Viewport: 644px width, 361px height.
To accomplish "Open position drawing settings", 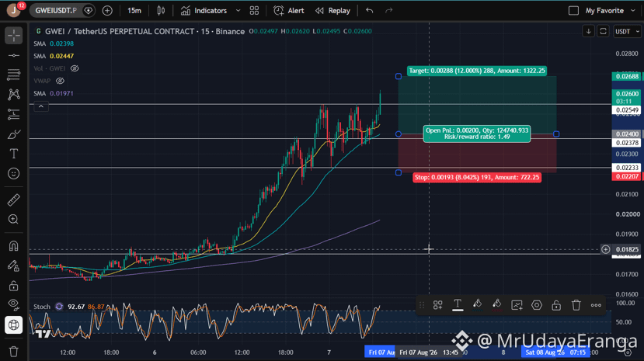I will 536,305.
